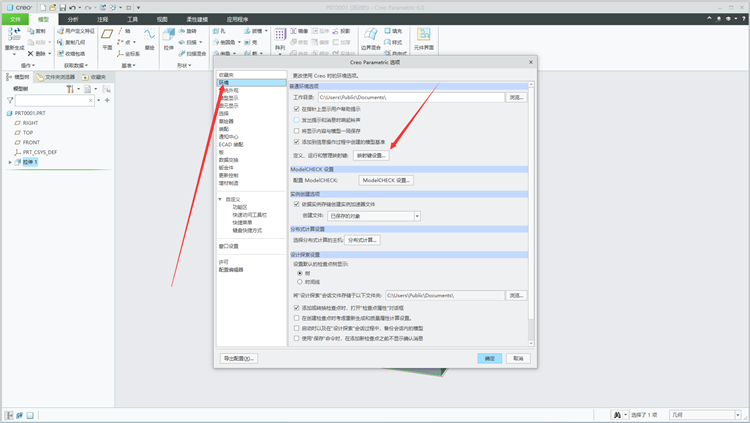Select the 元件界面 tool
Screen dimensions: 750x423
424,38
